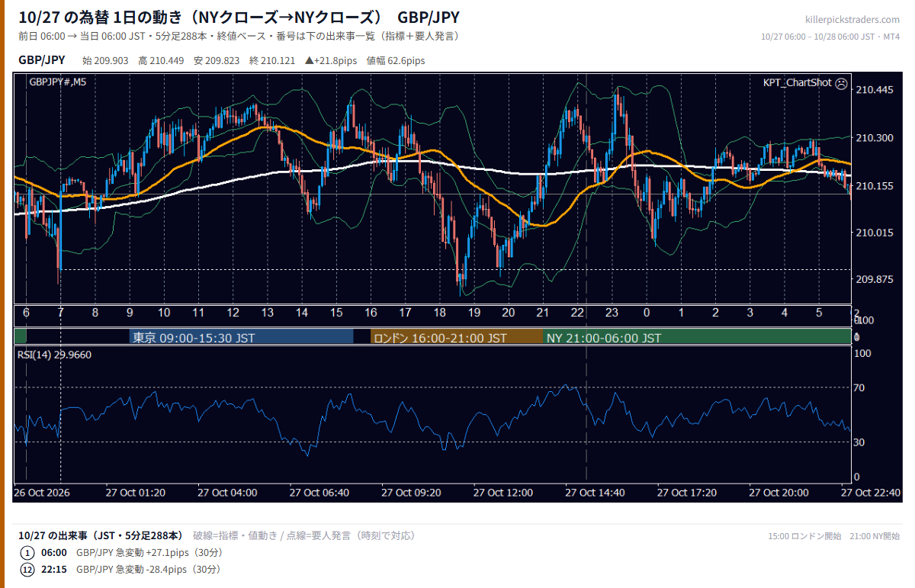The width and height of the screenshot is (915, 588).
Task: Click the 210.300 price axis label
Action: 875,138
